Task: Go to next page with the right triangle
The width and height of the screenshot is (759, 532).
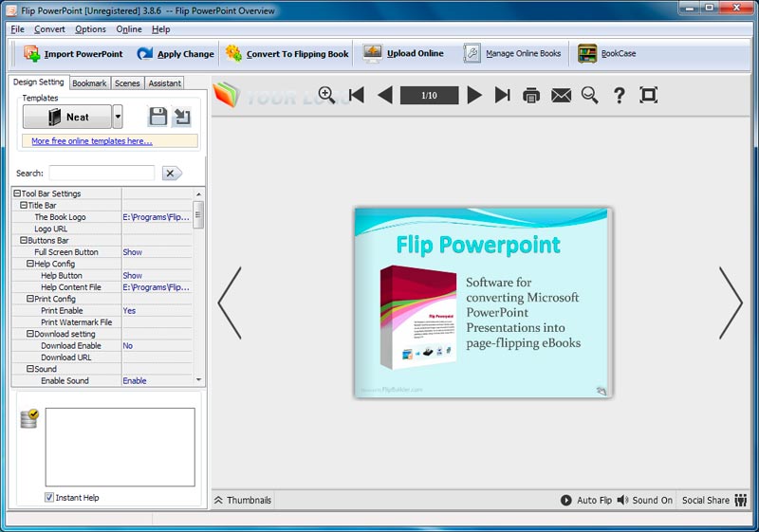Action: click(x=474, y=95)
